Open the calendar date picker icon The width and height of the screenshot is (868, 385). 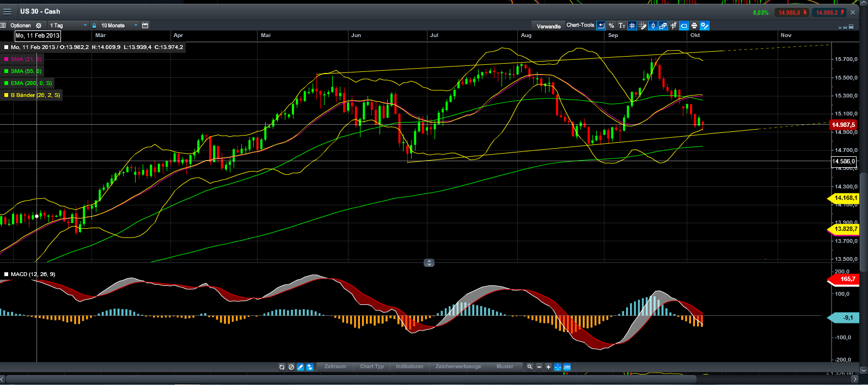coord(145,26)
